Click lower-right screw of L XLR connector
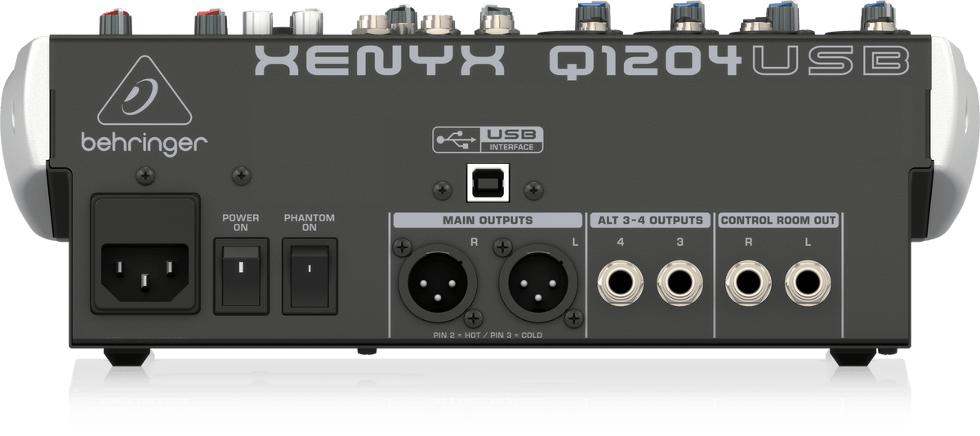 click(574, 317)
